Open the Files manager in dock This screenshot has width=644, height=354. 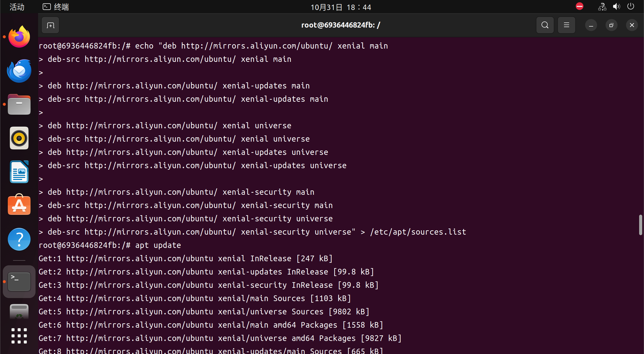click(19, 105)
